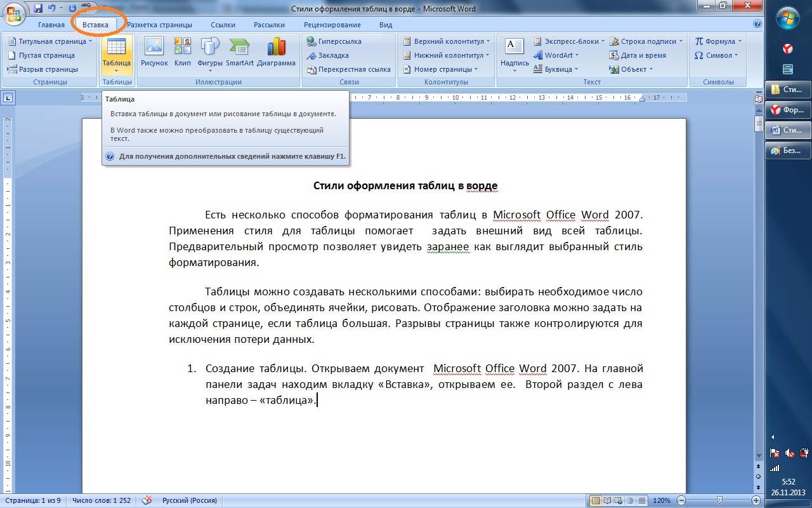Viewport: 812px width, 508px height.
Task: Open the Вид tab
Action: [386, 25]
